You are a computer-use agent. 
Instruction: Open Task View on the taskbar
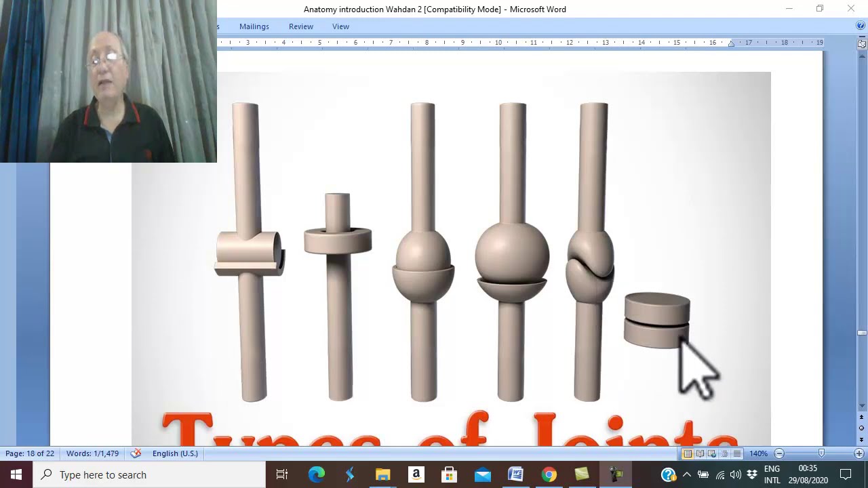click(282, 474)
